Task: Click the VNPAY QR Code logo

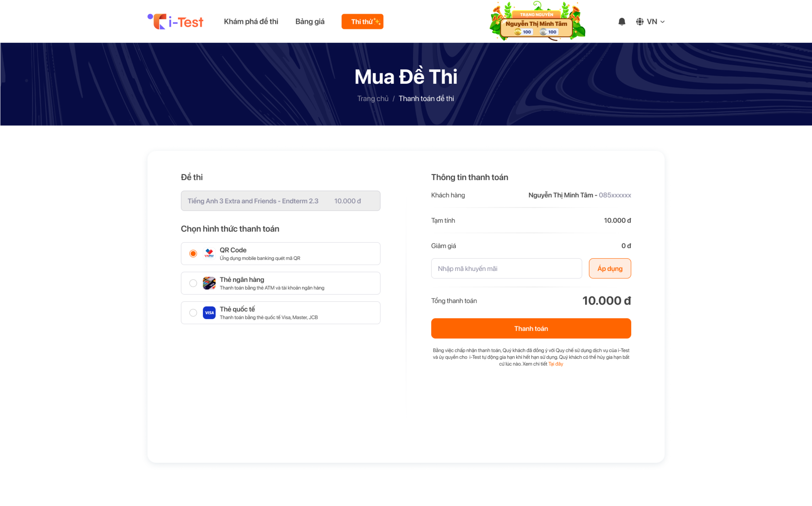Action: [x=209, y=254]
